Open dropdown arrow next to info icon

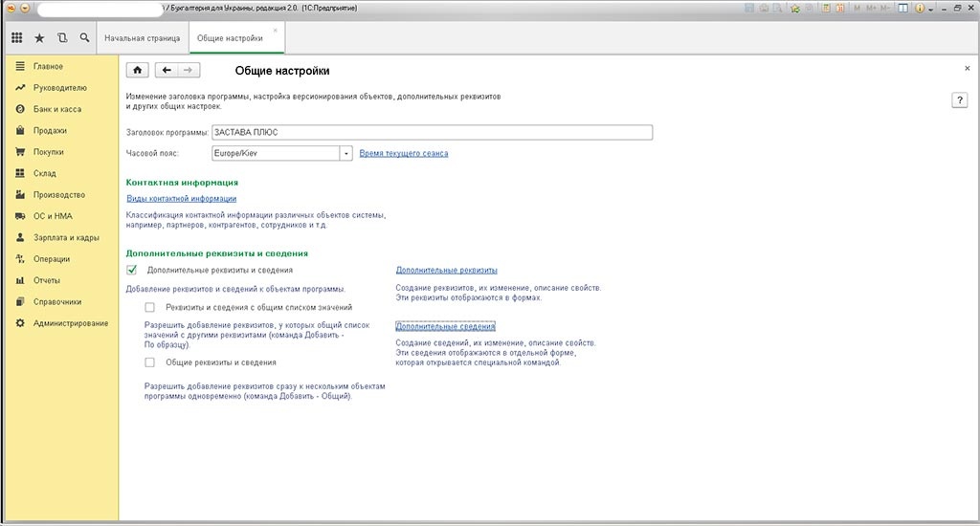coord(929,8)
